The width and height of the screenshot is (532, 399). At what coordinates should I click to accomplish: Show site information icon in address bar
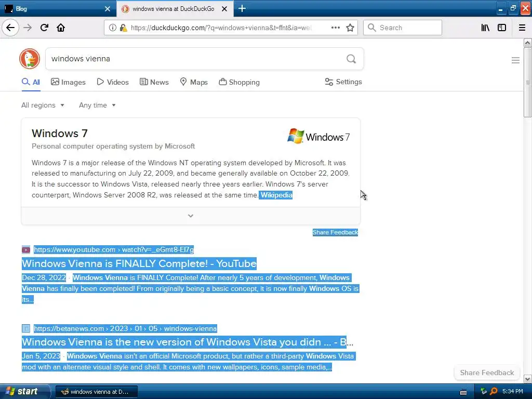112,28
